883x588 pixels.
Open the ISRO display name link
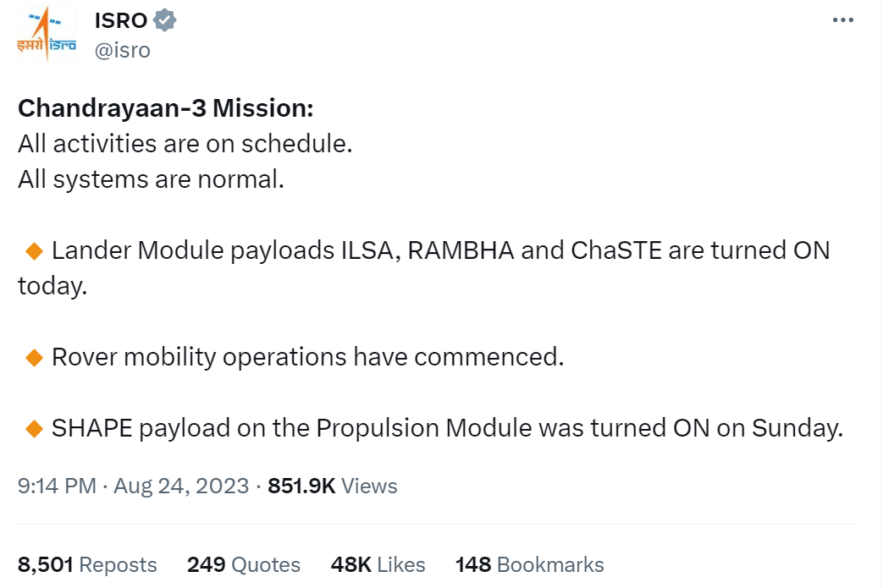point(120,20)
